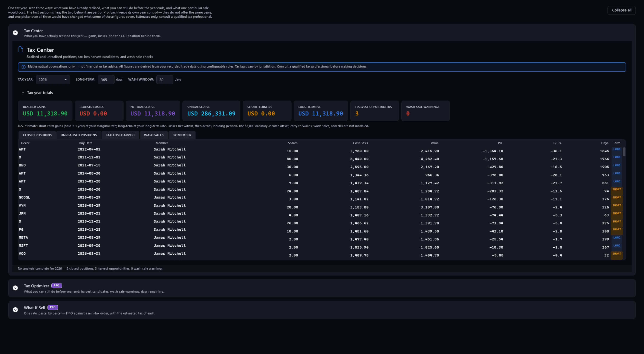This screenshot has height=354, width=644.
Task: Collapse the Tax Center section chevron
Action: click(15, 33)
